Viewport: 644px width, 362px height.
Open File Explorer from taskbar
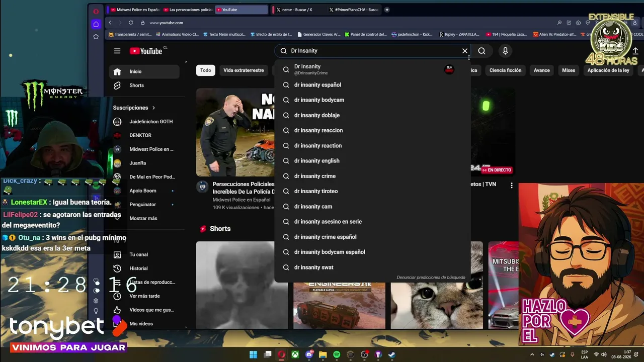pyautogui.click(x=323, y=354)
